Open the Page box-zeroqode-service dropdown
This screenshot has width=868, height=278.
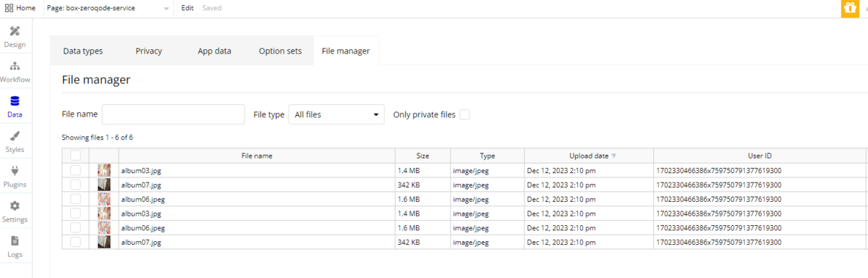point(114,8)
